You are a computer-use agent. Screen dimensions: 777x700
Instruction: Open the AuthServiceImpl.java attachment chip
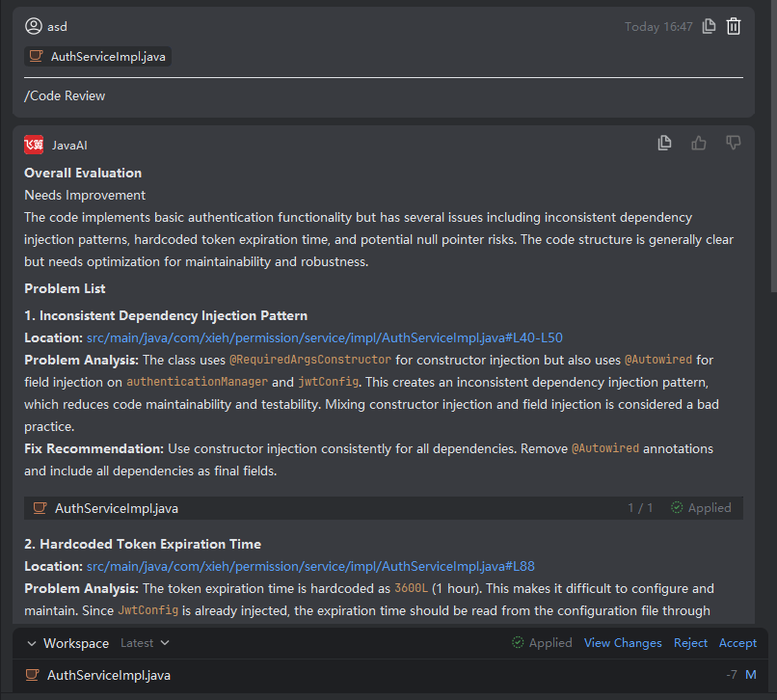pos(98,57)
